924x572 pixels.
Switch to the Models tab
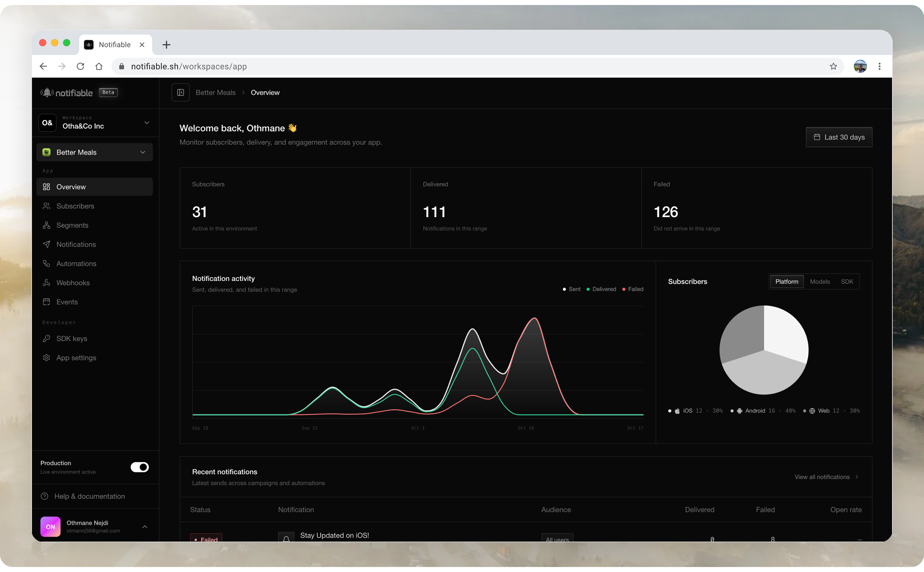click(820, 282)
